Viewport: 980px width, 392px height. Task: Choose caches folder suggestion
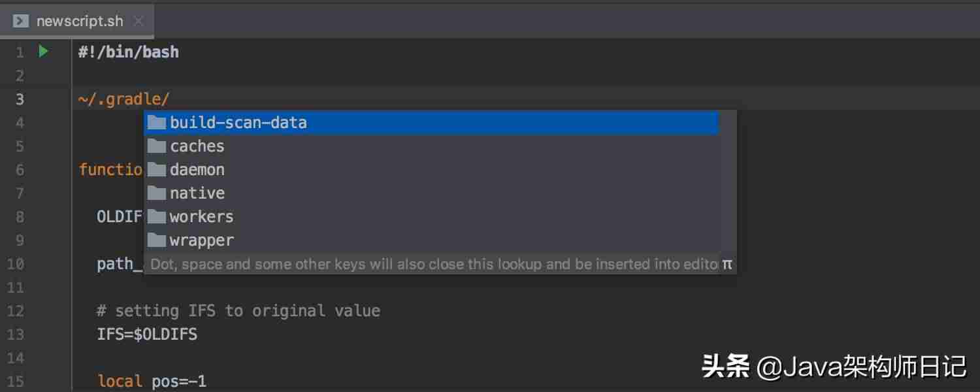click(431, 146)
